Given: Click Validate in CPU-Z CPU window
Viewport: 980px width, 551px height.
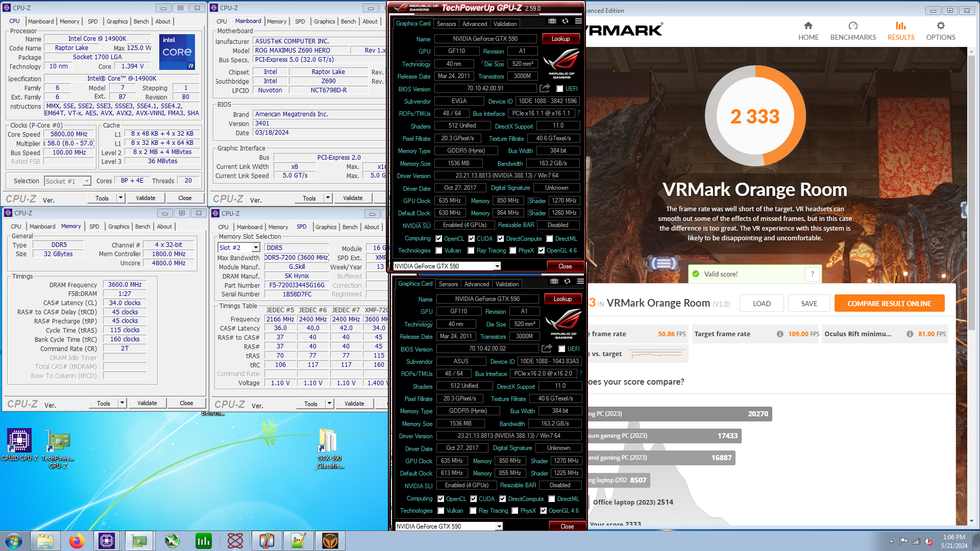Looking at the screenshot, I should pos(145,198).
